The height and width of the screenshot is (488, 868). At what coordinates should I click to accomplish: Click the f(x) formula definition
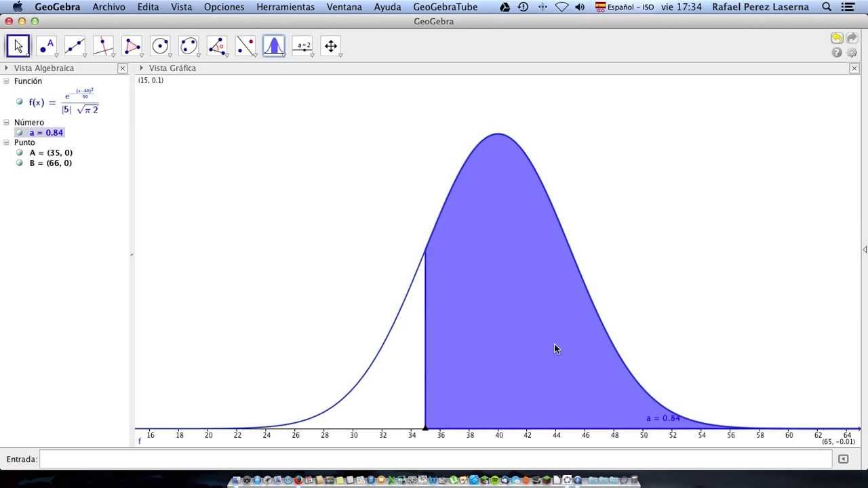(64, 102)
